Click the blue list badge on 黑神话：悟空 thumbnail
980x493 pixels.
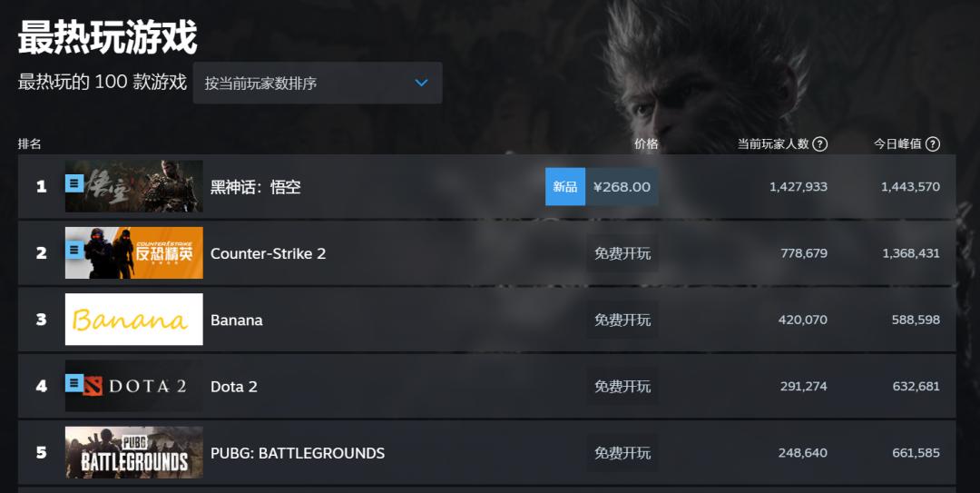pos(74,184)
